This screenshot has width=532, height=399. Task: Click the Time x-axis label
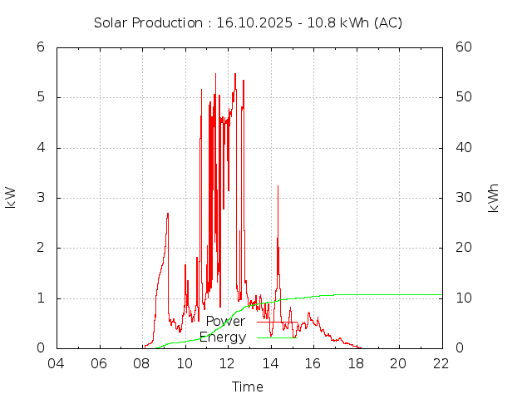click(x=248, y=387)
